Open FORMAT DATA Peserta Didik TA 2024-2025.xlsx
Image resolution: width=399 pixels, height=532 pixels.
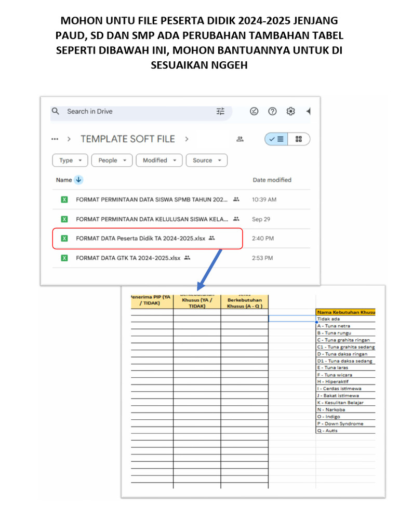click(140, 238)
